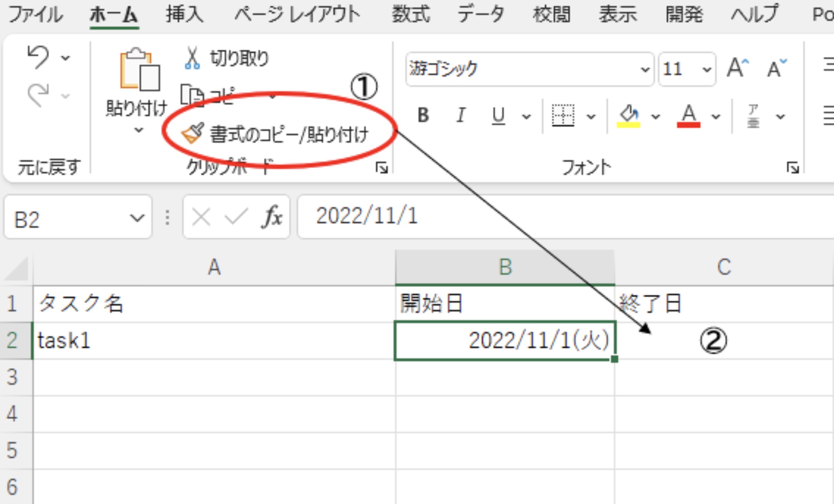Open the ヘルプ tab
Screen dimensions: 834x504
(754, 15)
